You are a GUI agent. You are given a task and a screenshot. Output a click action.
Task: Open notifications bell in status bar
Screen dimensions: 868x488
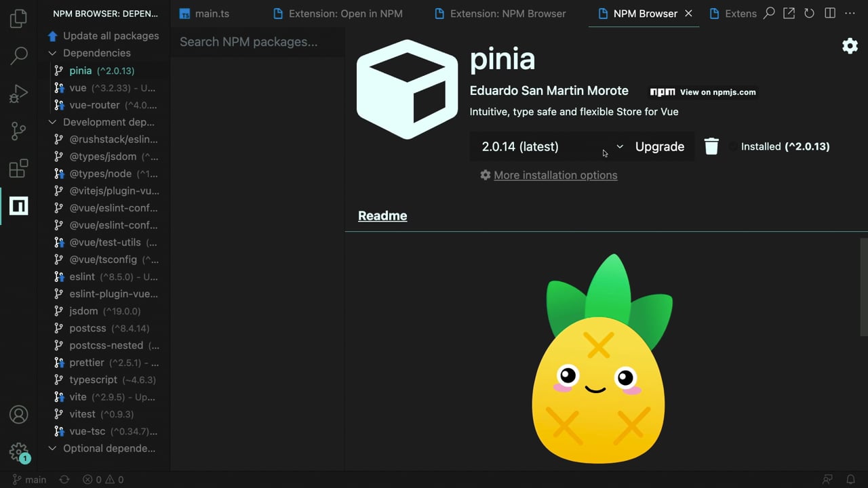tap(850, 480)
